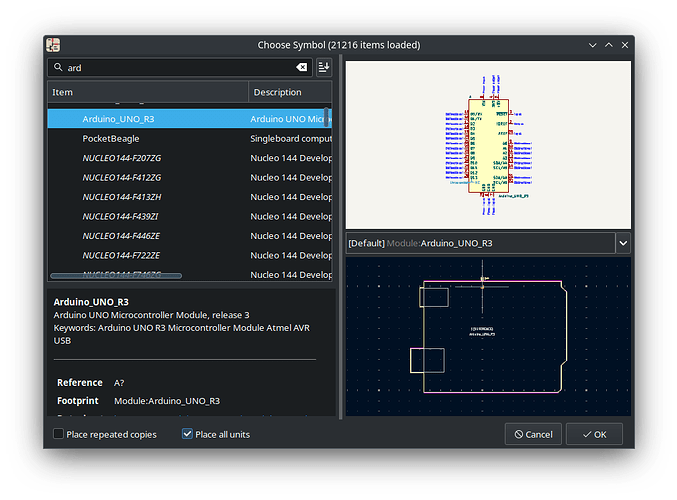Clear the search text with the backspace icon
The height and width of the screenshot is (500, 677).
(x=301, y=67)
